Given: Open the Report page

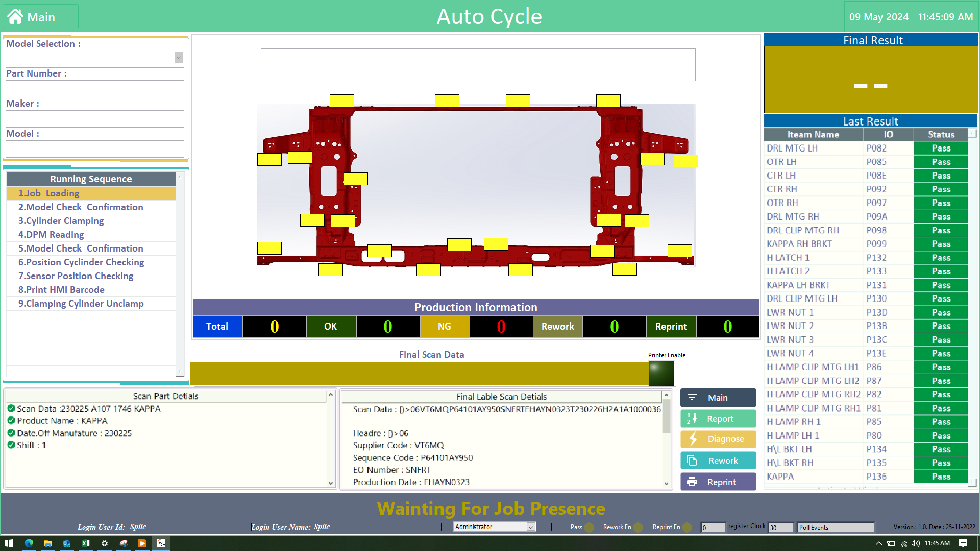Looking at the screenshot, I should pyautogui.click(x=718, y=419).
